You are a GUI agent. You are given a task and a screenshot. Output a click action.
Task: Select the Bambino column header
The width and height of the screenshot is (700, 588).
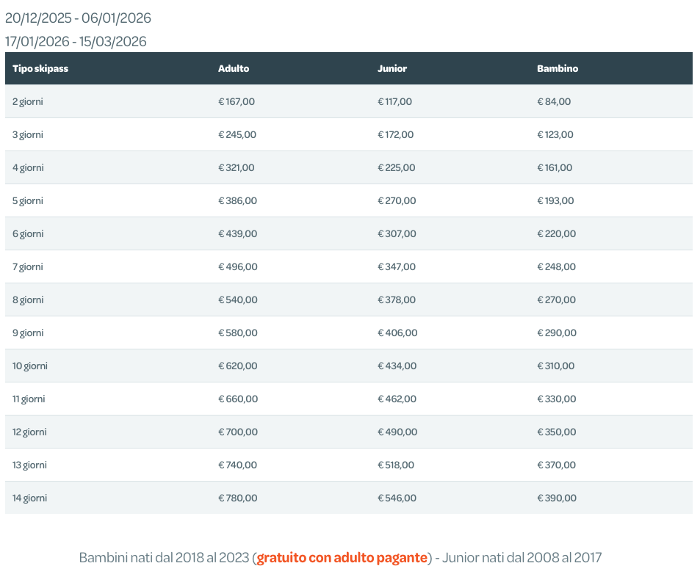click(x=558, y=68)
